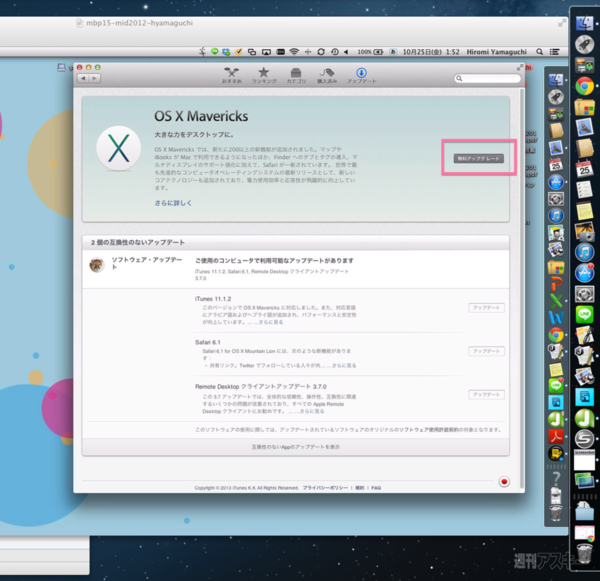Open the さらに詳しく link under Mavericks description
The width and height of the screenshot is (600, 581).
click(x=173, y=203)
